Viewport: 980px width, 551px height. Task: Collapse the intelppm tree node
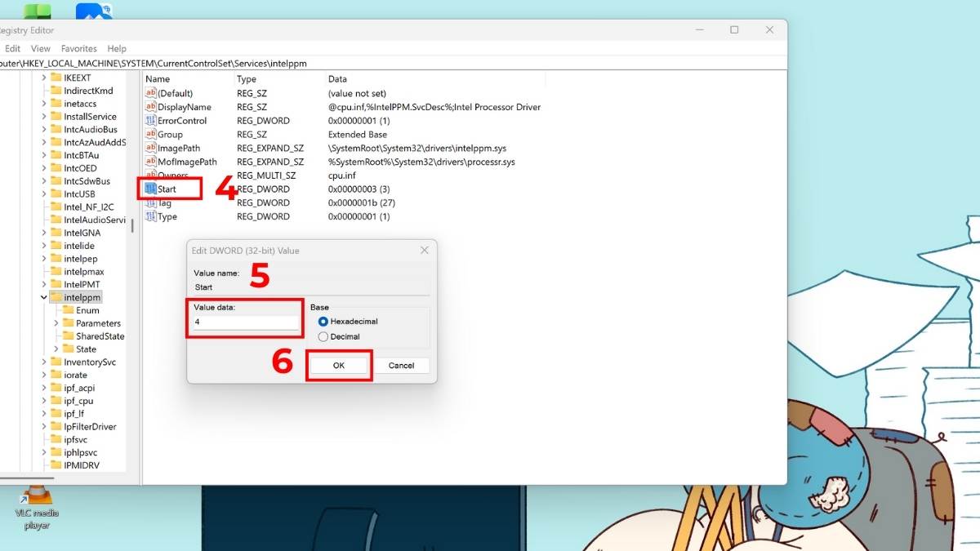(43, 297)
